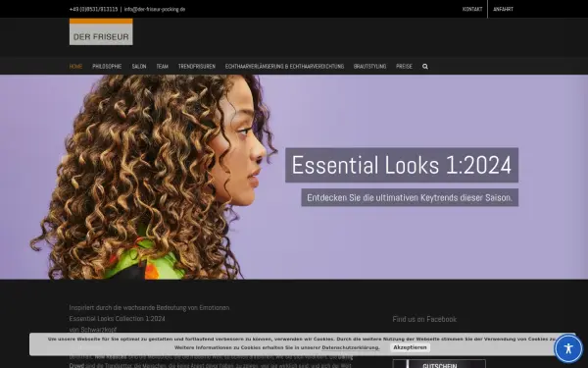Click the DER FRISEUR logo
The width and height of the screenshot is (588, 368).
tap(101, 32)
